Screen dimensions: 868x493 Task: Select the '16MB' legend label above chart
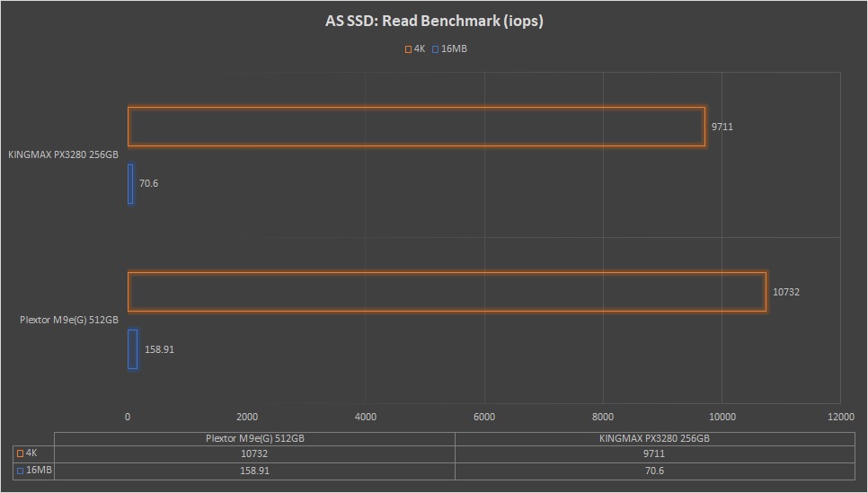[454, 48]
